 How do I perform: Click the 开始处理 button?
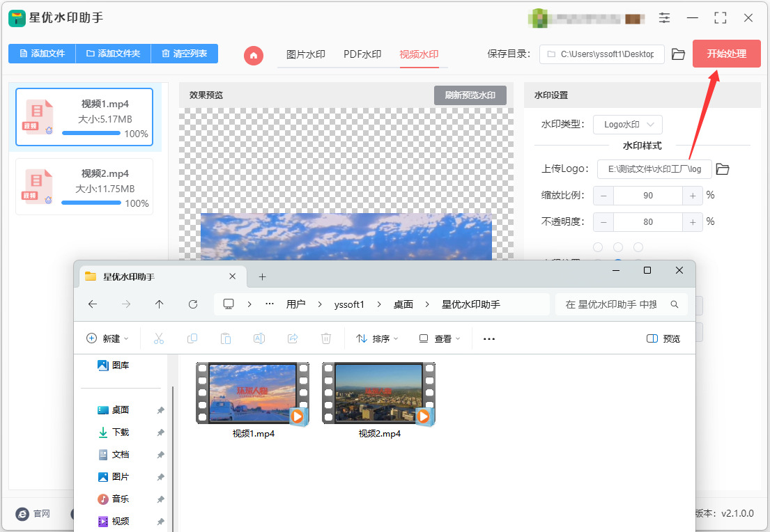[x=727, y=54]
